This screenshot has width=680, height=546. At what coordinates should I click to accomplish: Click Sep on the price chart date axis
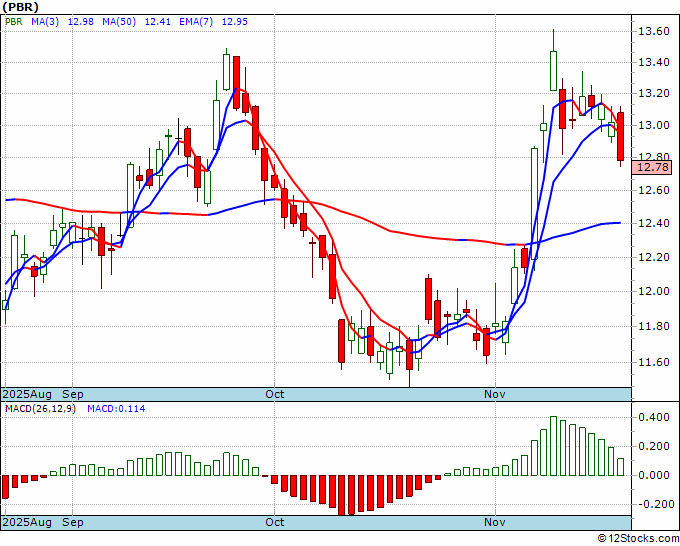click(72, 394)
